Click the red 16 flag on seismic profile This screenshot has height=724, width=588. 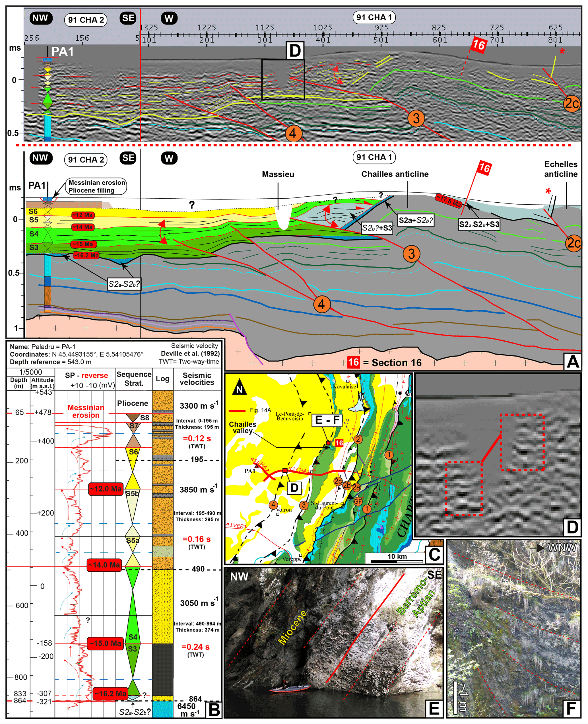click(479, 45)
